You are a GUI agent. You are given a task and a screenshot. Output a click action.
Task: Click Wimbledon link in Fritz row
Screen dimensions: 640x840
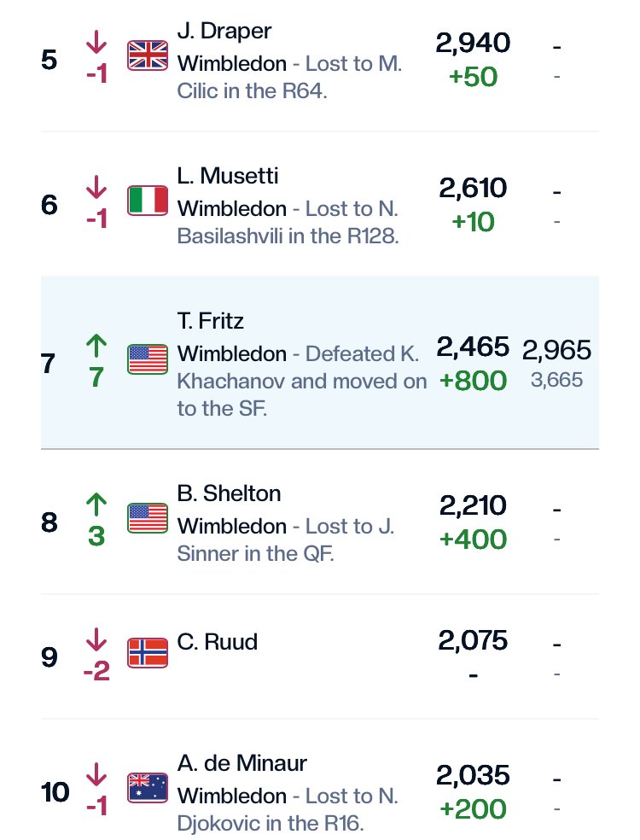coord(232,353)
